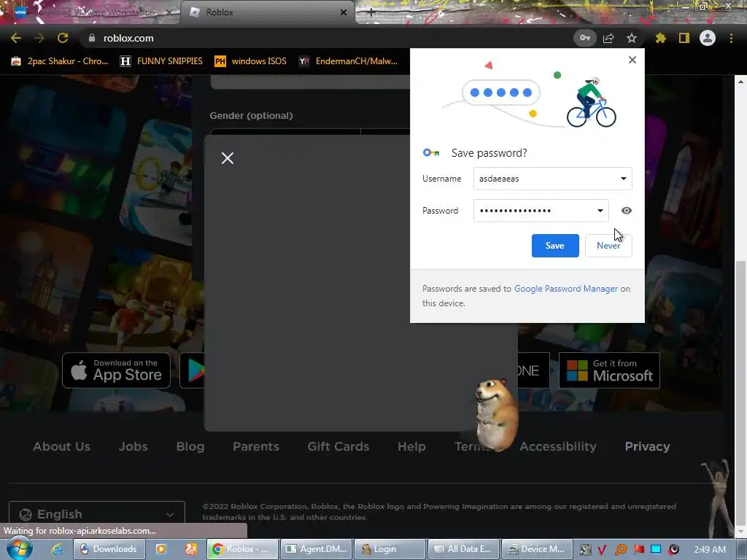Open the Blog footer link
This screenshot has height=560, width=747.
click(190, 446)
